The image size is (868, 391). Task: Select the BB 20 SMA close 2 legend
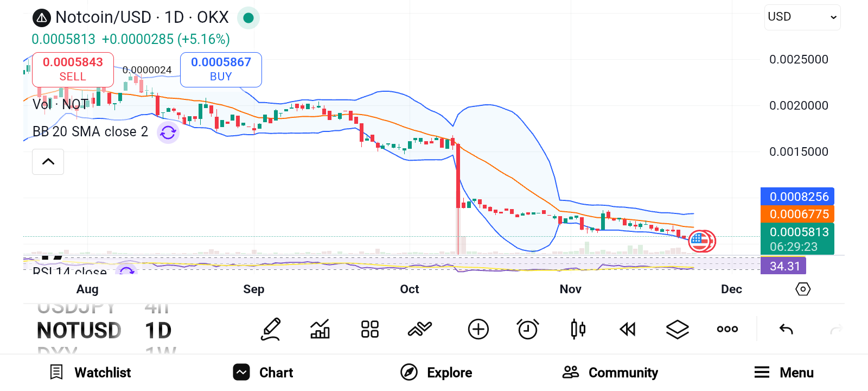pyautogui.click(x=90, y=132)
